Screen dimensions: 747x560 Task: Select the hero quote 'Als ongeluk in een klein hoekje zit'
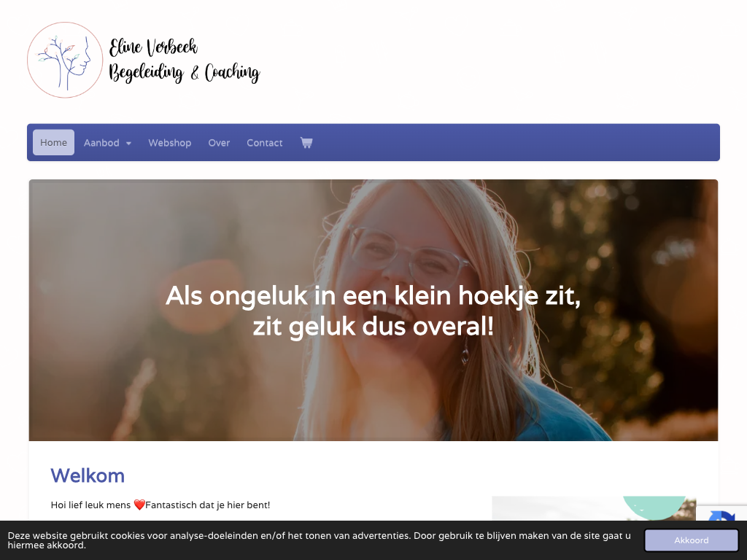click(x=373, y=296)
